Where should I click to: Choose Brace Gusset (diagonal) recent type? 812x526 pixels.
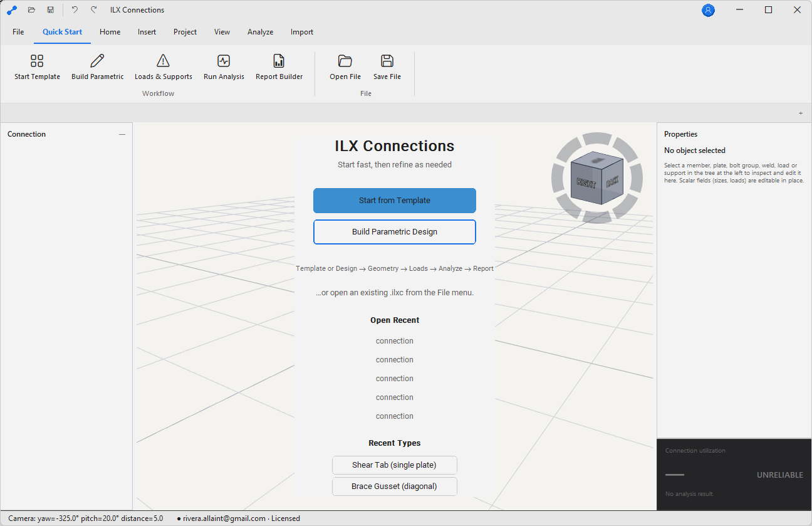394,487
